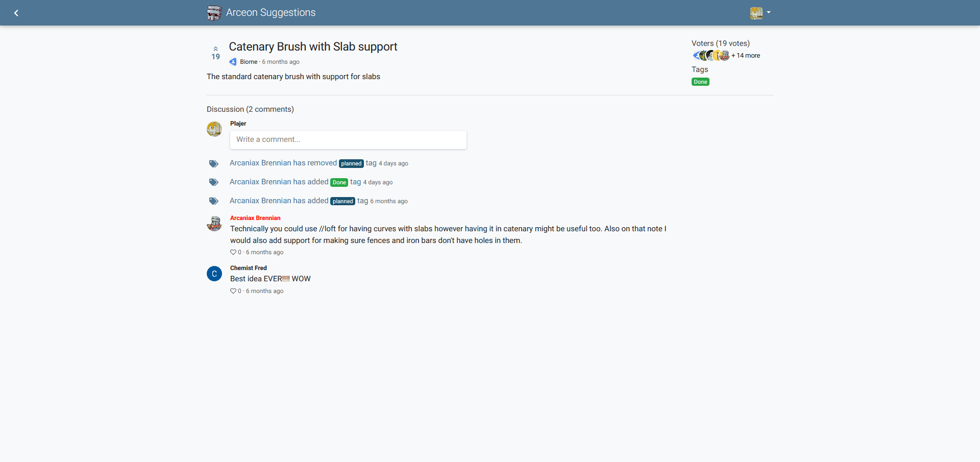Click the voter avatars stack
980x462 pixels.
click(711, 56)
